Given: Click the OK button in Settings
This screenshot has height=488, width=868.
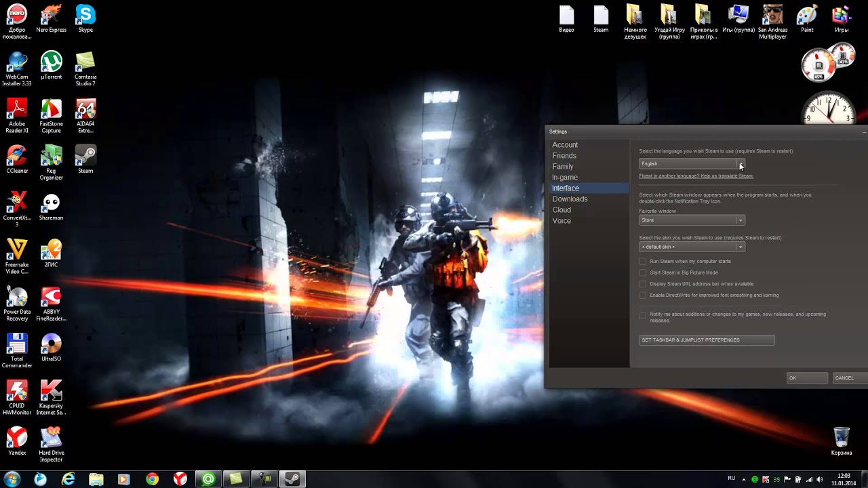Looking at the screenshot, I should coord(807,378).
